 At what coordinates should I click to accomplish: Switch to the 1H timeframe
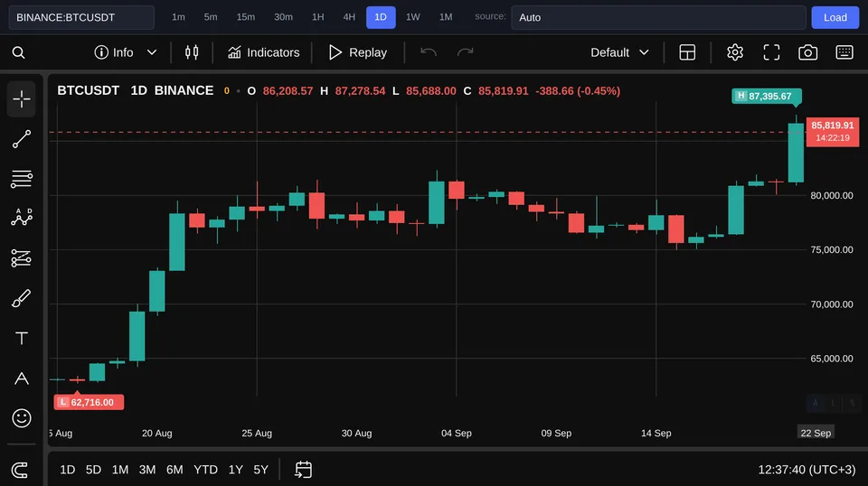click(x=317, y=17)
